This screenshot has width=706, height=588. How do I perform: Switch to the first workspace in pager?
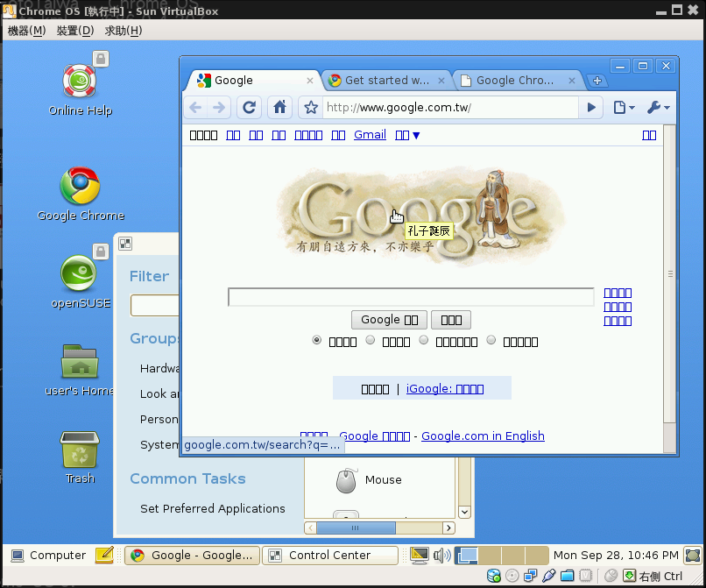point(467,555)
